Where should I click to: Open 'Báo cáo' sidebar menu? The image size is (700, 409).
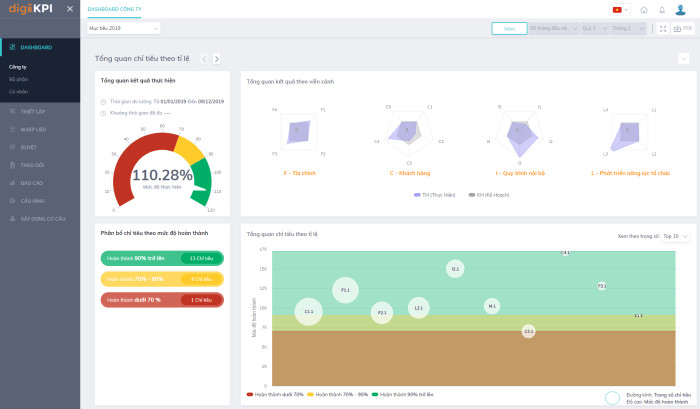pyautogui.click(x=32, y=183)
